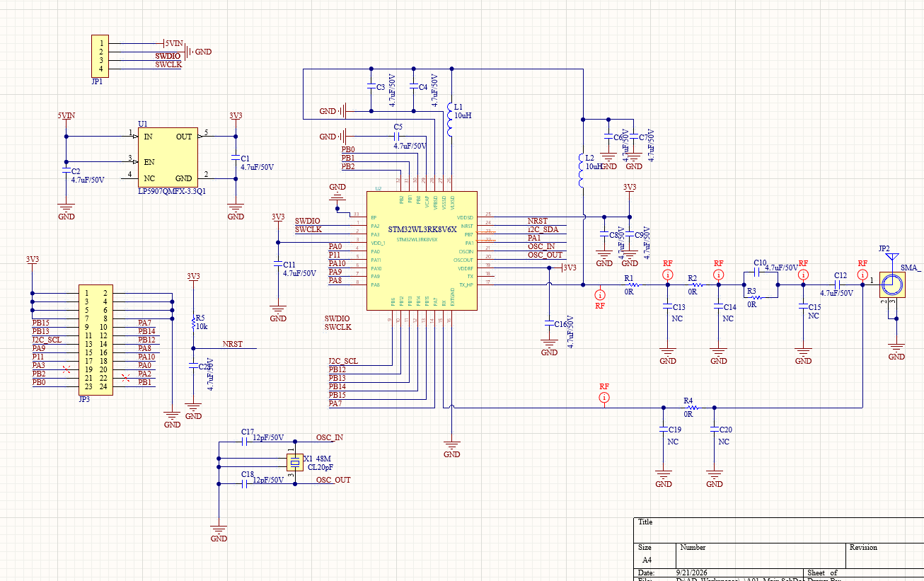
Task: Click the Revision field in the title block
Action: (863, 547)
